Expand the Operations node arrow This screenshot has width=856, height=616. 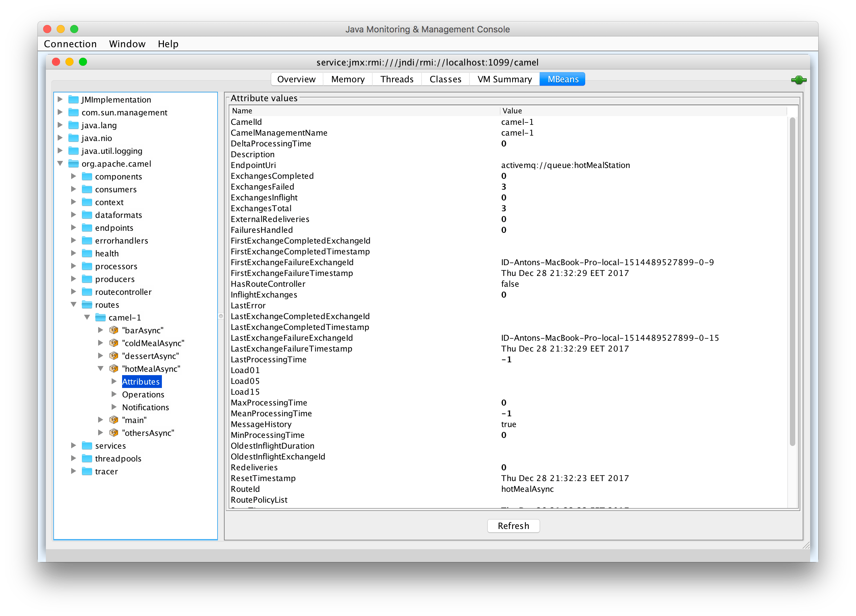[114, 394]
